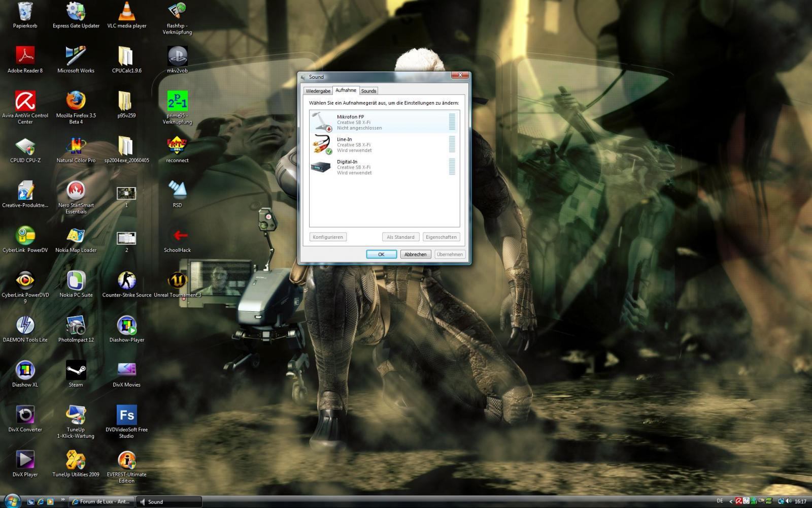Click the tray volume speaker icon

pyautogui.click(x=788, y=501)
